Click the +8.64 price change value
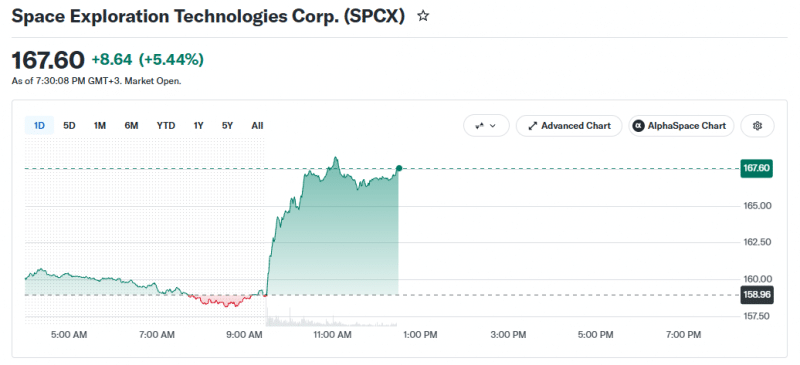 [112, 60]
